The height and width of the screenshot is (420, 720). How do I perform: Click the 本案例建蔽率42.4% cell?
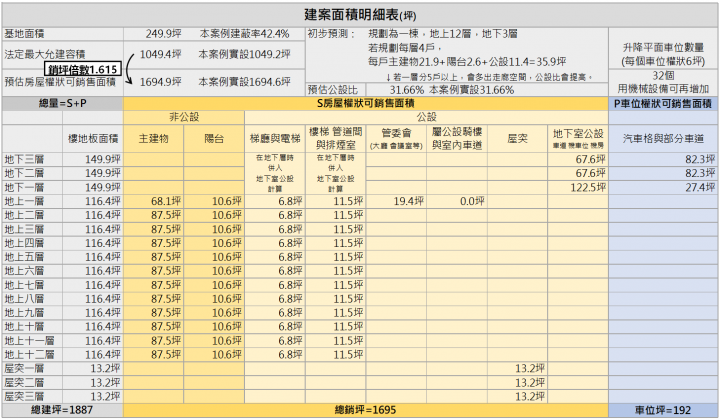[x=244, y=34]
